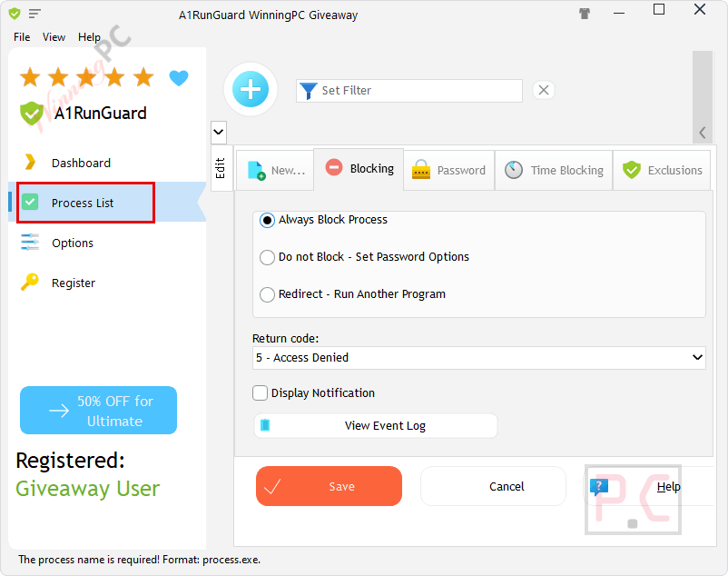The image size is (728, 576).
Task: Click the 50% OFF for Ultimate button
Action: tap(98, 411)
